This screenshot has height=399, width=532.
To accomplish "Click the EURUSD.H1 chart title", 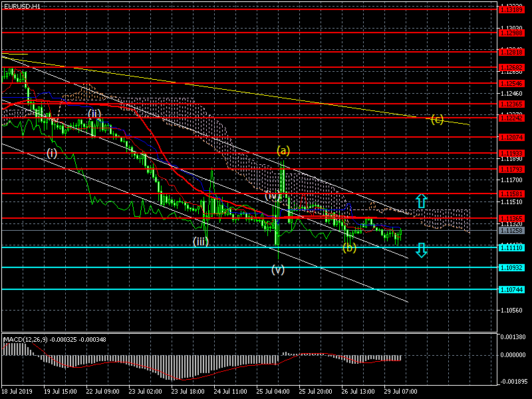I will pos(22,6).
